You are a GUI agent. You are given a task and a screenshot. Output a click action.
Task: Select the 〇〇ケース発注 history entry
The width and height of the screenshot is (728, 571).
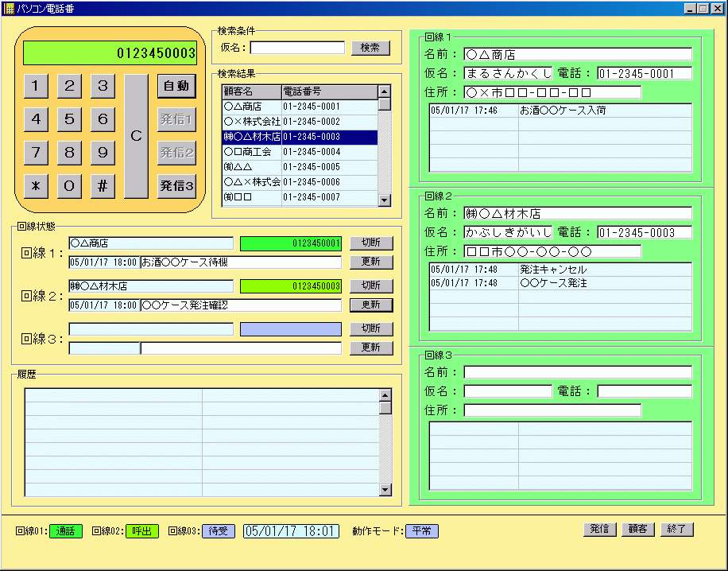(x=560, y=283)
